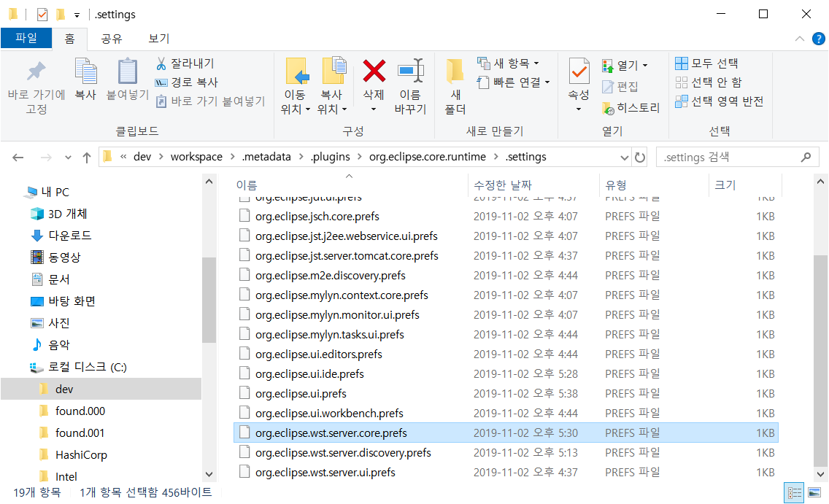Screen dimensions: 829x504
Task: Open the File (파일) tab
Action: 26,38
